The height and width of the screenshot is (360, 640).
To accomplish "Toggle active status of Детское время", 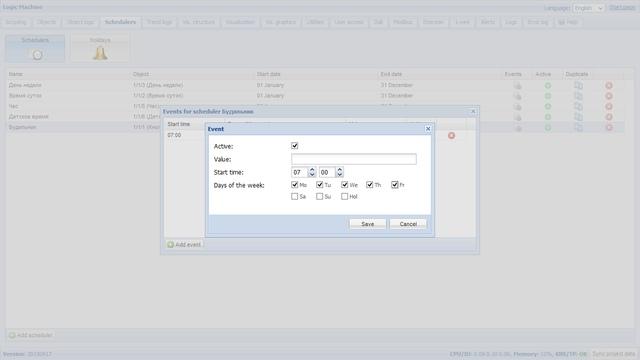I will click(548, 117).
